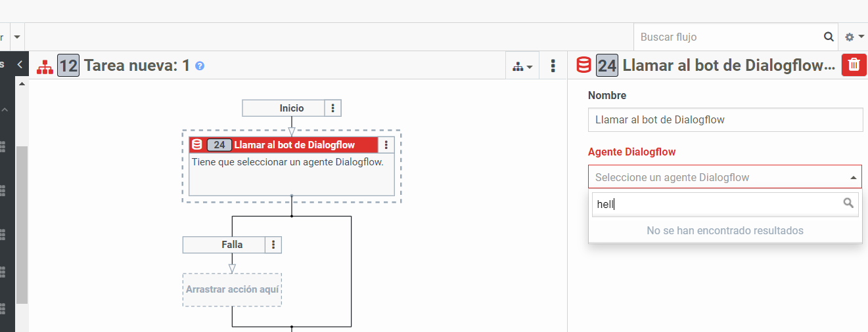Image resolution: width=868 pixels, height=332 pixels.
Task: Click the help question mark icon
Action: click(x=200, y=66)
